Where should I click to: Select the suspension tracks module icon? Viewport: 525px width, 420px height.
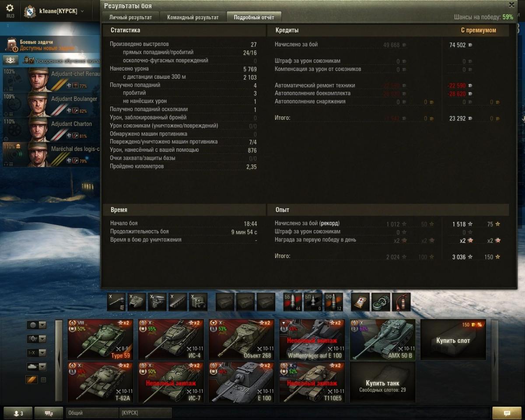178,302
